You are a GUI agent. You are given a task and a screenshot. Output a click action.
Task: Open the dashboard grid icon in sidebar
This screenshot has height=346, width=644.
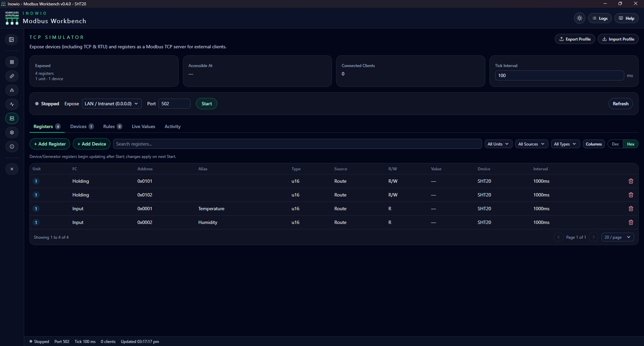pos(12,62)
